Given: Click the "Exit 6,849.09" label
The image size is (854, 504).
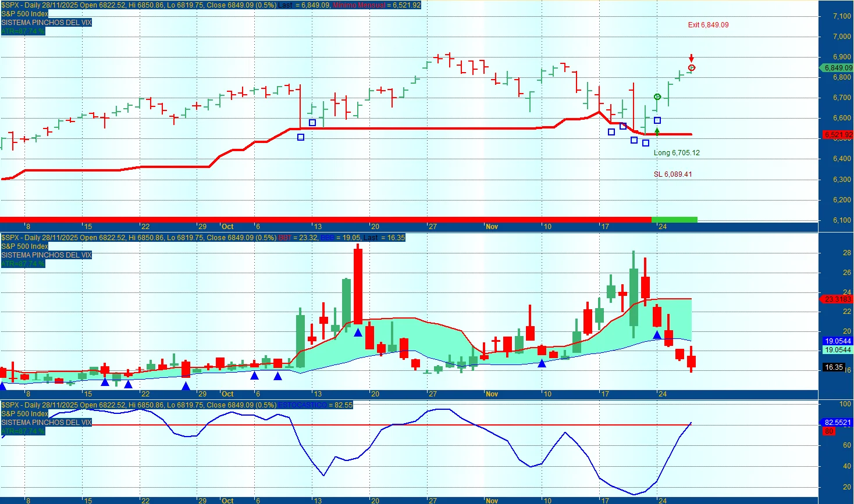Looking at the screenshot, I should [708, 25].
